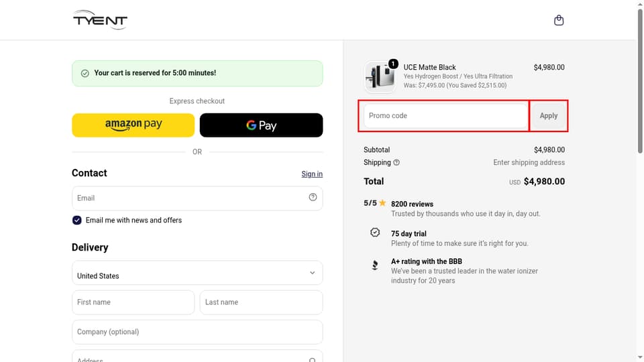Click the gold star rating icon
The height and width of the screenshot is (362, 644).
click(x=382, y=202)
